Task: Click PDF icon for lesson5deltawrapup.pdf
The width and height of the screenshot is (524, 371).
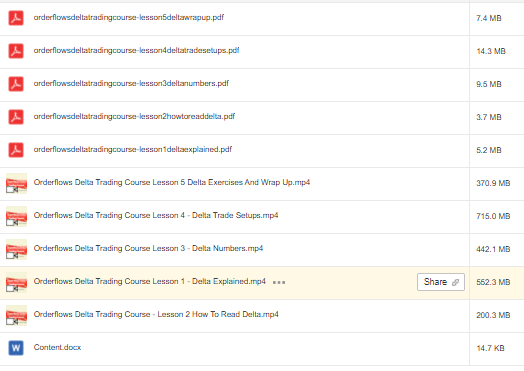Action: point(16,18)
